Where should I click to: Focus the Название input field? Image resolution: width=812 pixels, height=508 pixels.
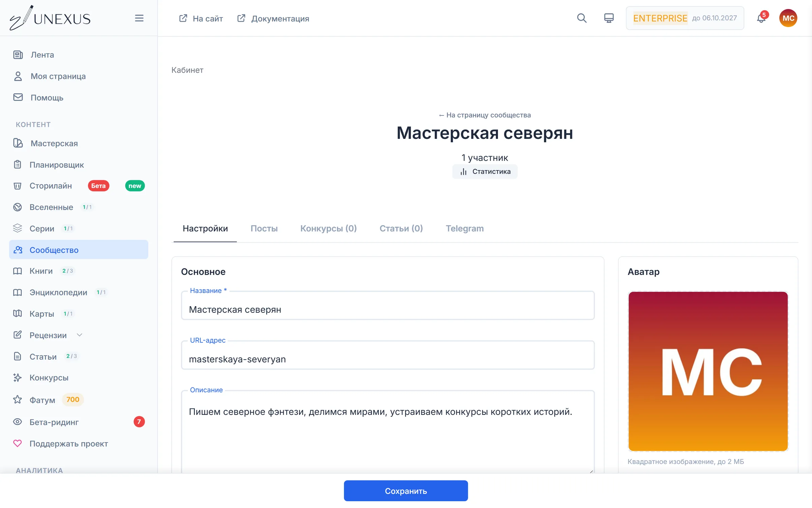click(x=388, y=305)
